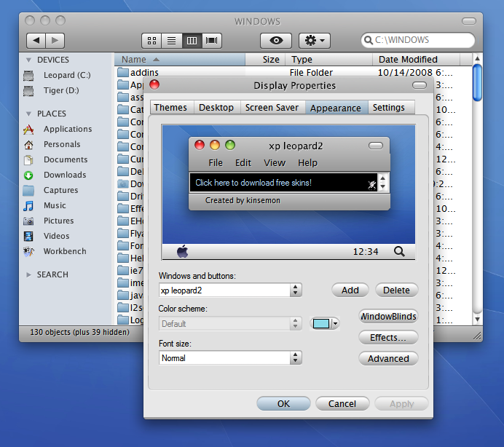Click the Add button
This screenshot has width=504, height=447.
350,290
